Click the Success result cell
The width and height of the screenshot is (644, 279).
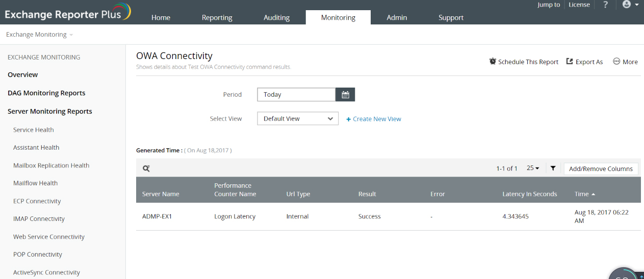pyautogui.click(x=370, y=216)
